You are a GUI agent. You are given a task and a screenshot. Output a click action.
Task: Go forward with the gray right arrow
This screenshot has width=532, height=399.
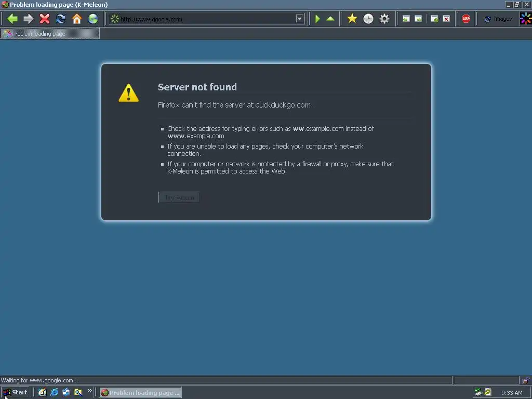point(29,19)
